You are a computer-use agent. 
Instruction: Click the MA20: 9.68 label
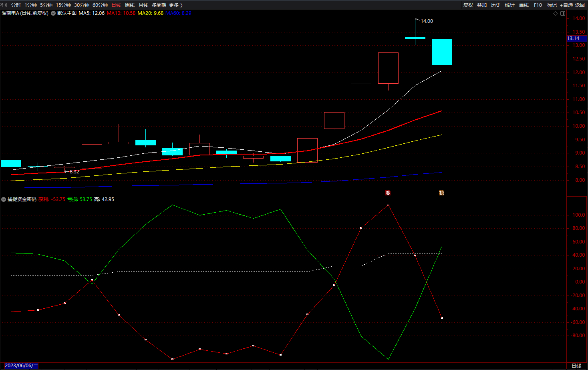point(151,13)
